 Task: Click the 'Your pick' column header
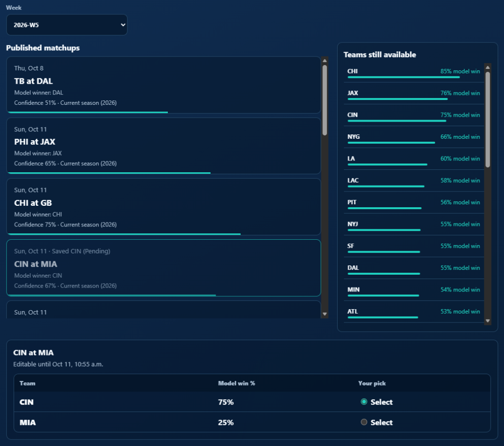[x=372, y=383]
